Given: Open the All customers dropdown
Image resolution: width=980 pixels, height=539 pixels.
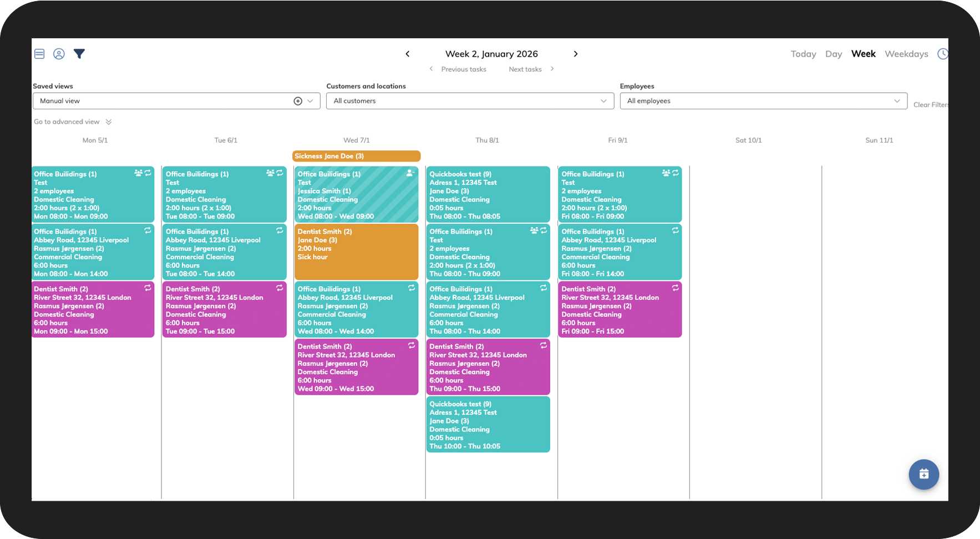Looking at the screenshot, I should [470, 101].
